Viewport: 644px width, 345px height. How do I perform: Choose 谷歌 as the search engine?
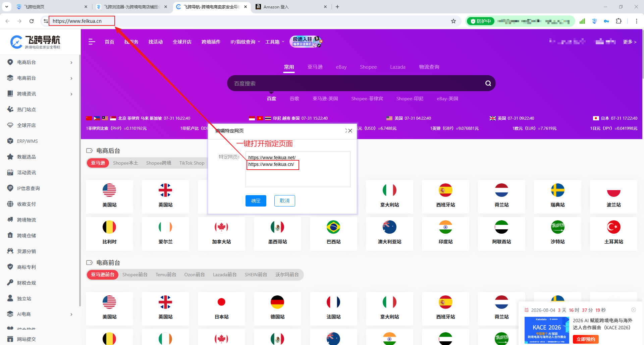pyautogui.click(x=294, y=99)
